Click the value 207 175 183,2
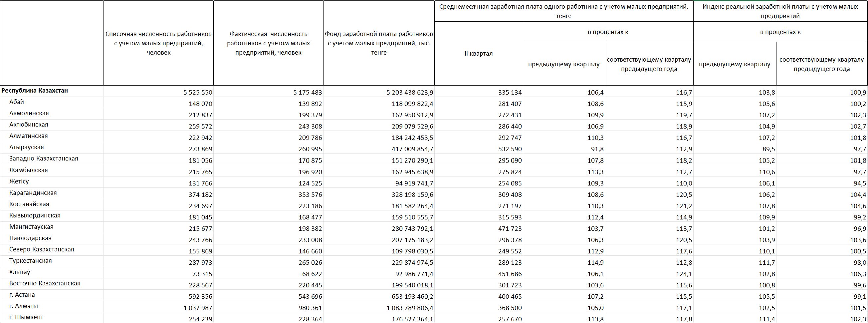The image size is (868, 323). [412, 240]
